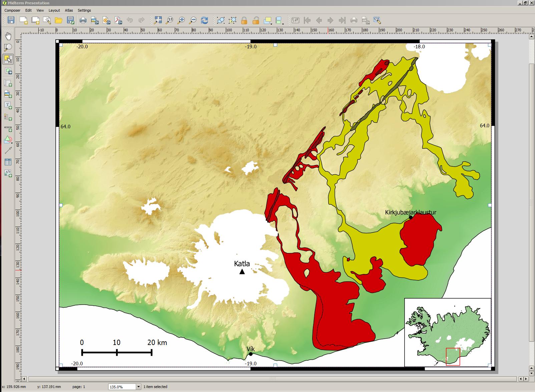Click the '1 item selected' status text
The height and width of the screenshot is (392, 535).
point(155,387)
